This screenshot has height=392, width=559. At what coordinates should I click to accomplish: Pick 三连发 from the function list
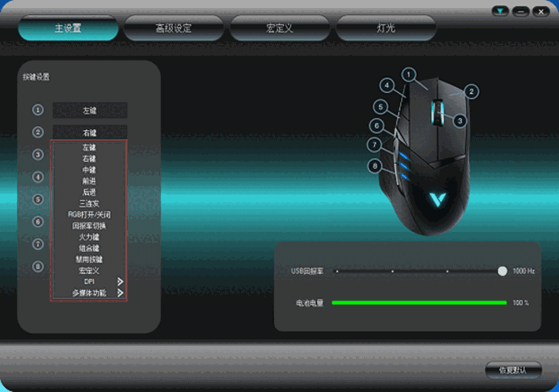coord(89,204)
